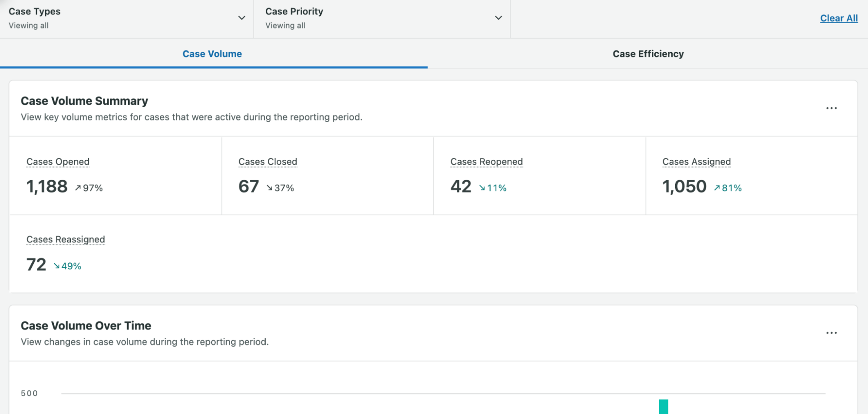The height and width of the screenshot is (414, 868).
Task: Open the Case Volume Over Time overflow menu
Action: 832,332
